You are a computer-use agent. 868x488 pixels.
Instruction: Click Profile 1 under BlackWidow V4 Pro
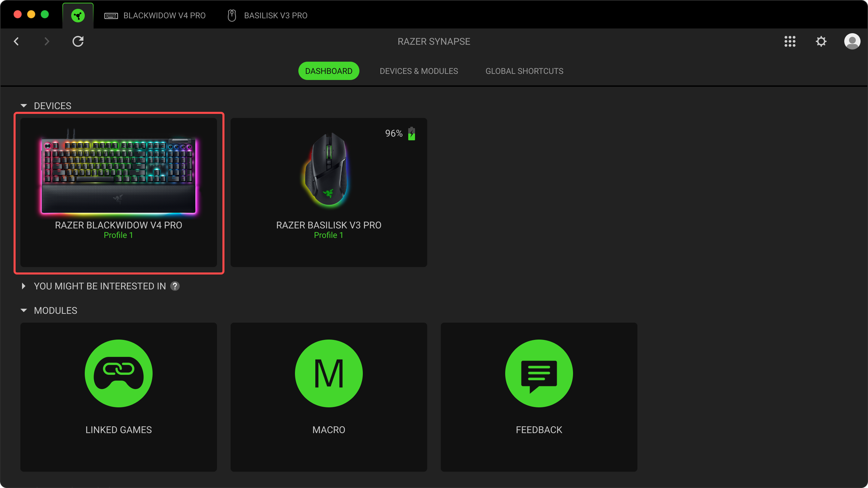tap(118, 235)
